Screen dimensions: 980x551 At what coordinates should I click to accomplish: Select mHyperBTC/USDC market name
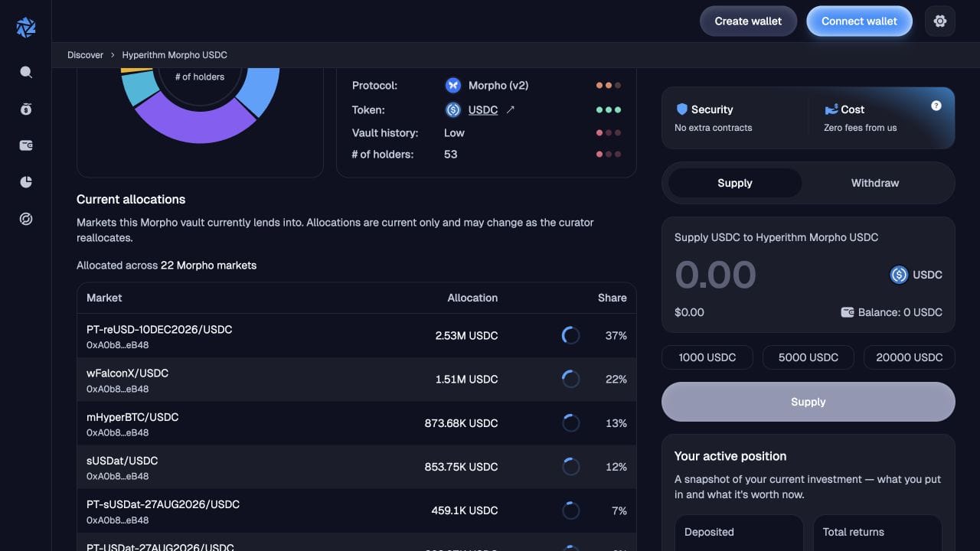(x=132, y=417)
